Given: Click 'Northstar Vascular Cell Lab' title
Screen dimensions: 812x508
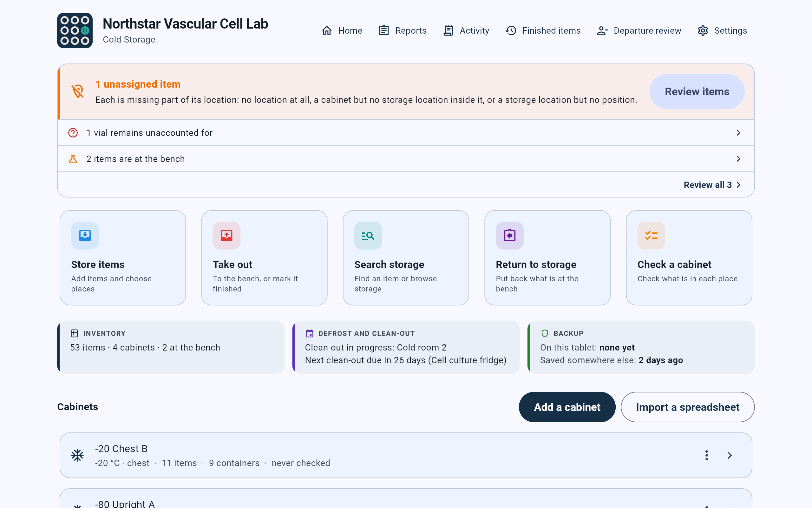Looking at the screenshot, I should click(x=186, y=24).
